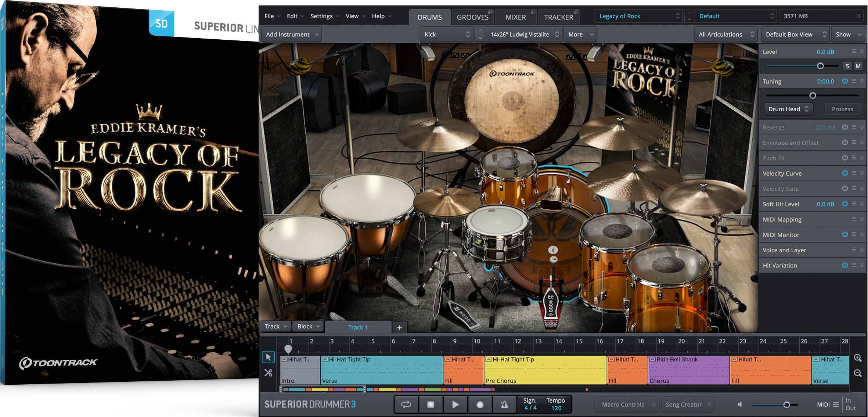
Task: Select the scissors cut tool
Action: 268,373
